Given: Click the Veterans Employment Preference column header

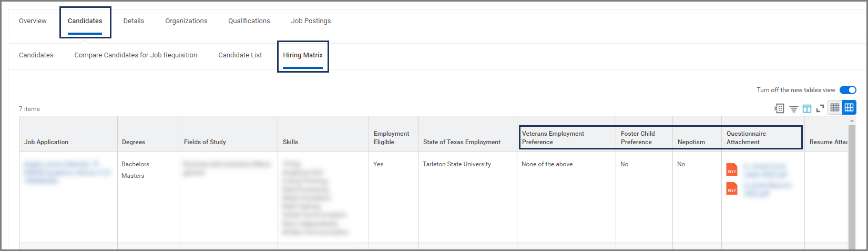Looking at the screenshot, I should click(553, 138).
